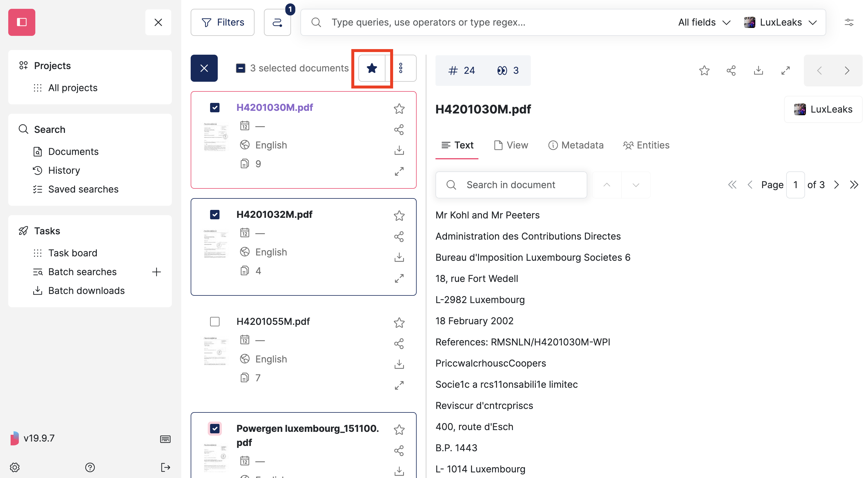Switch to the Entities tab

pos(646,146)
